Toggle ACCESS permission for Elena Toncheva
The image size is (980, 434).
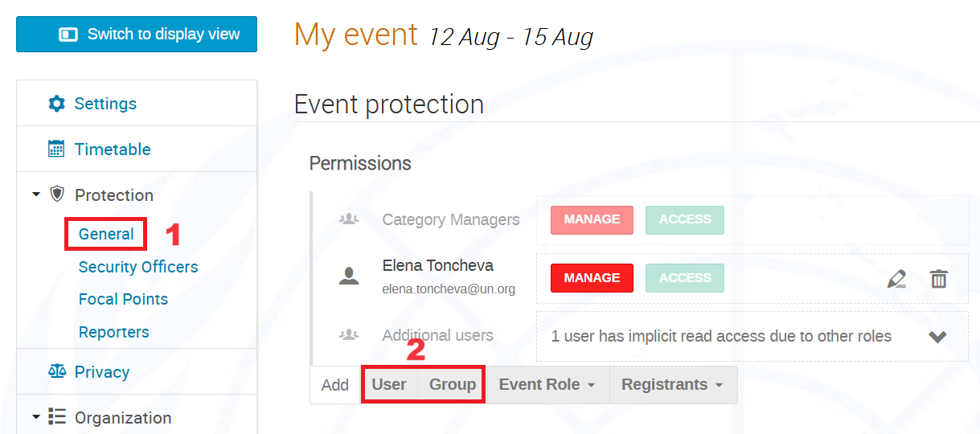coord(685,278)
